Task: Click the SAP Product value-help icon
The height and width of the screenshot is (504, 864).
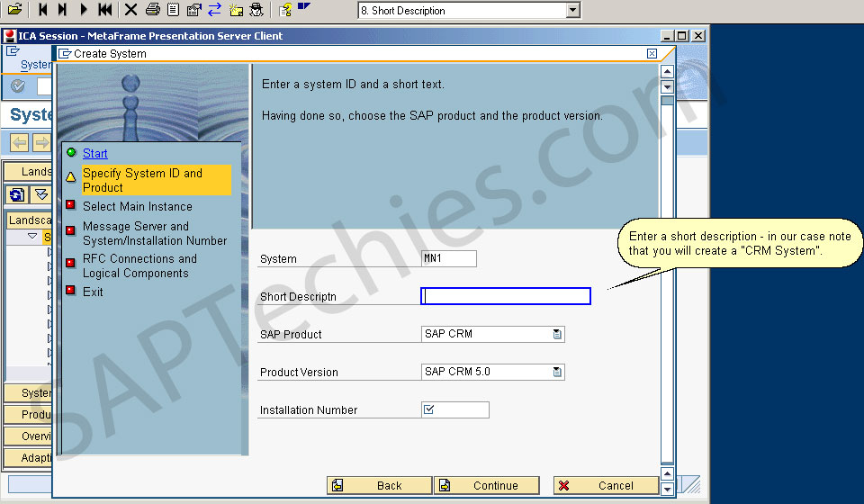Action: pos(557,334)
